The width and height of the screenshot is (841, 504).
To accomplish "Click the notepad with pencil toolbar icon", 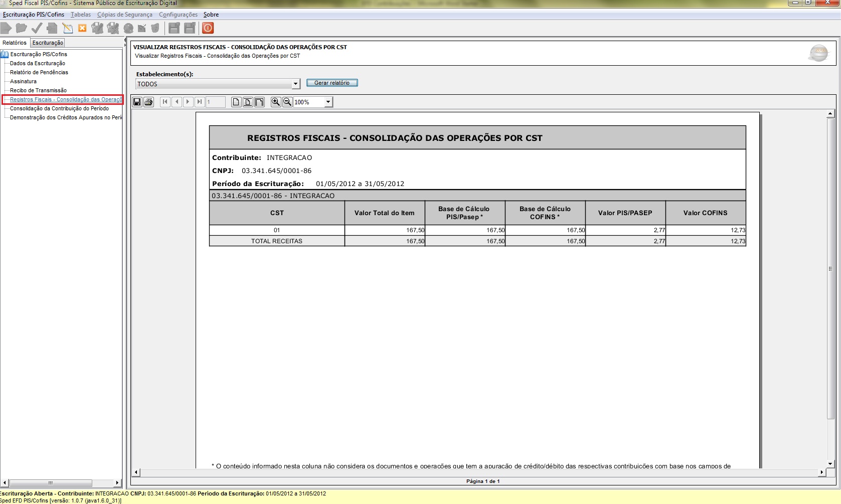I will [x=67, y=28].
